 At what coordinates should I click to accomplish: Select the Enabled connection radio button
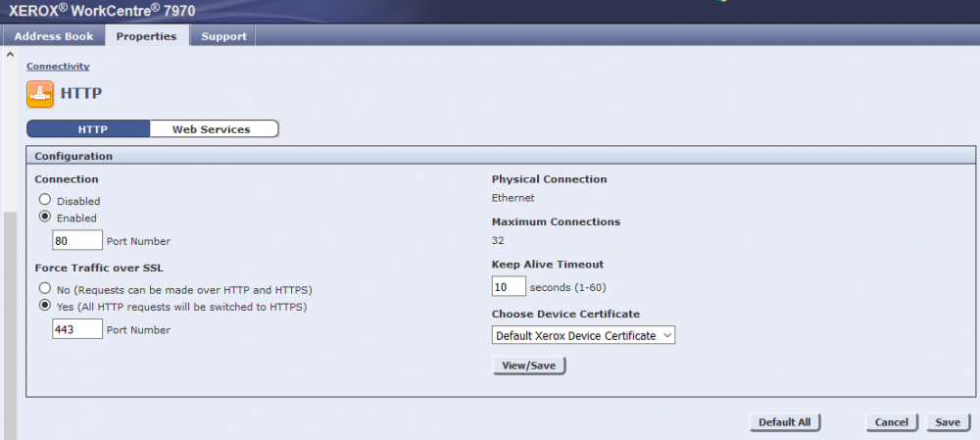tap(44, 218)
